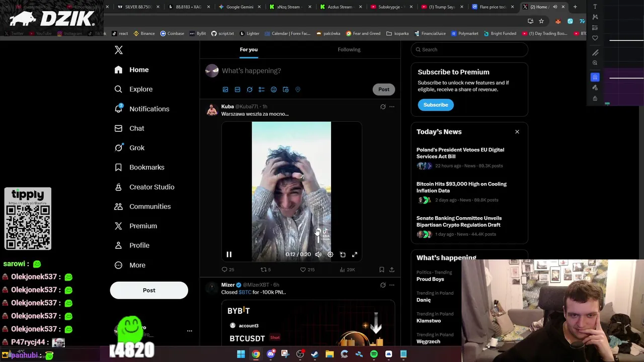Open the Windows Start menu
Screen dimensions: 644x362
tap(241, 354)
